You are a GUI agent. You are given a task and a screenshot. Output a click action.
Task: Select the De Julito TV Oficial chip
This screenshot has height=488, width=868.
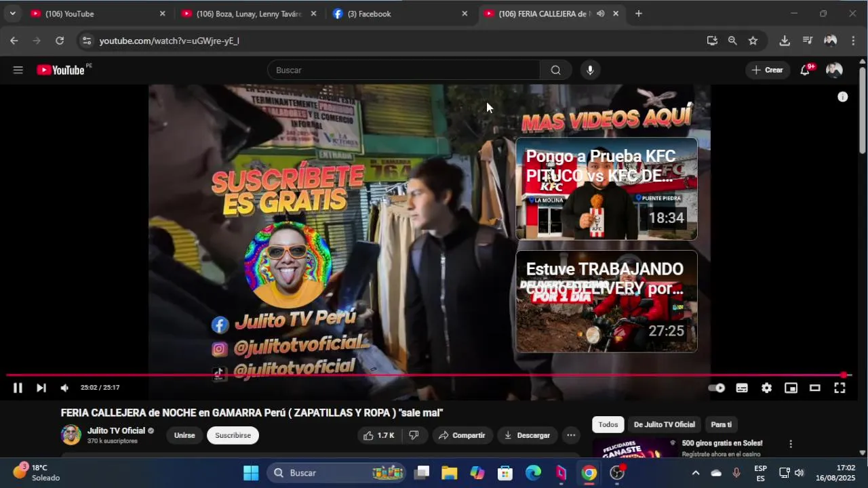[665, 424]
